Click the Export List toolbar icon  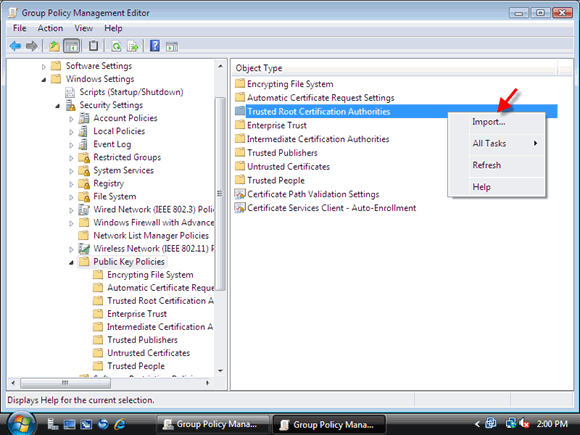click(x=132, y=46)
